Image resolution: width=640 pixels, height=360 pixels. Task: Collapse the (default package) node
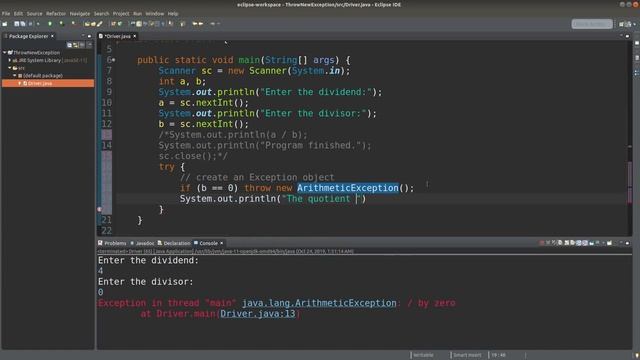pyautogui.click(x=15, y=76)
